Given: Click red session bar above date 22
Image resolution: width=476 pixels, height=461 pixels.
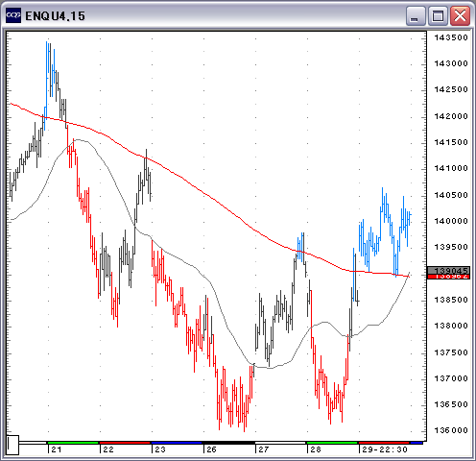Looking at the screenshot, I should click(125, 443).
